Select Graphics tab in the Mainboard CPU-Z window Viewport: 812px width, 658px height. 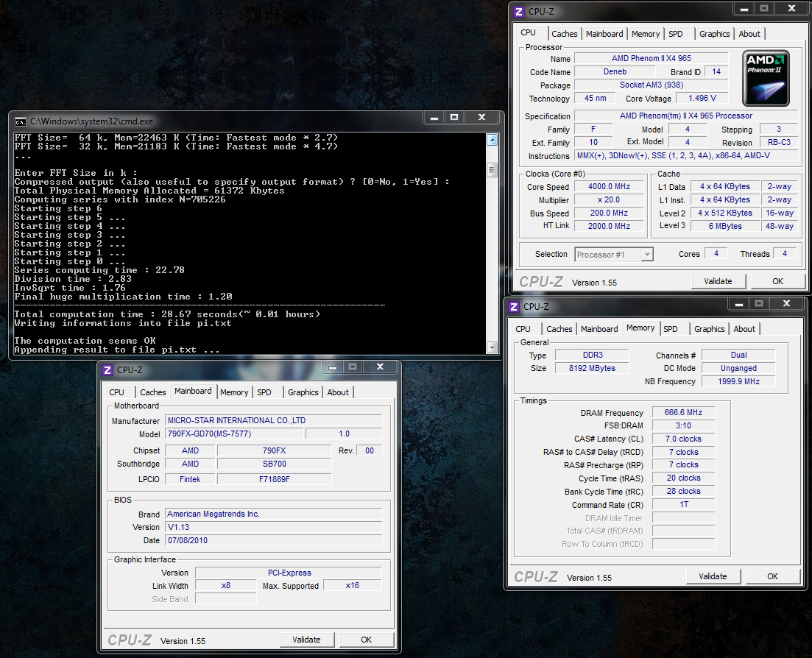[303, 392]
